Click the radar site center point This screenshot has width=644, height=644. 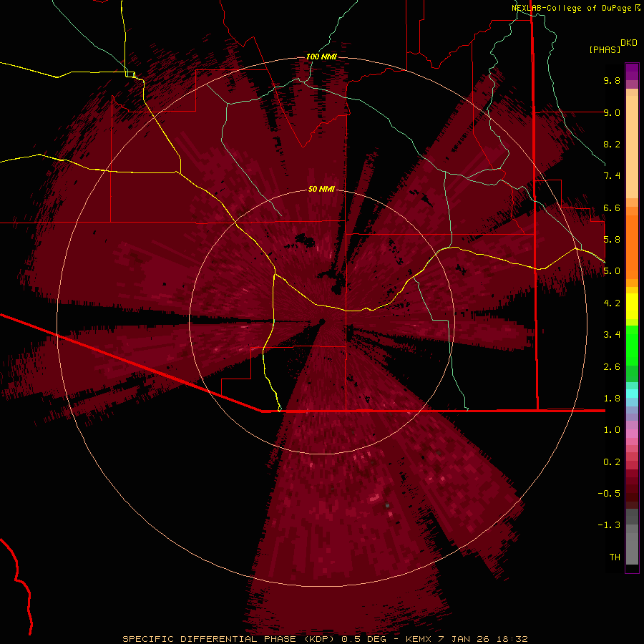(322, 321)
